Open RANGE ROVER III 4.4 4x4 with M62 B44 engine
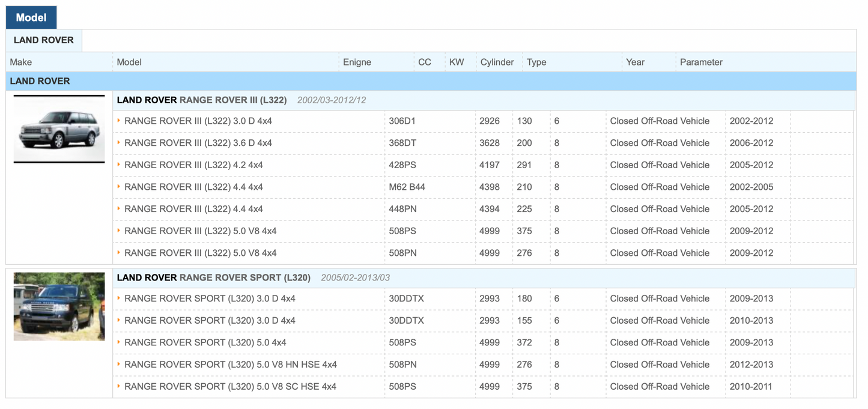The image size is (868, 409). [193, 187]
